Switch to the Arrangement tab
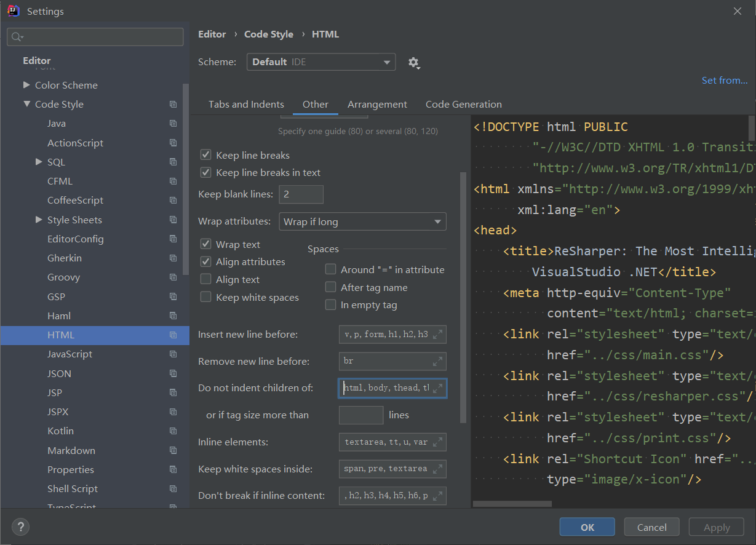 click(x=377, y=104)
